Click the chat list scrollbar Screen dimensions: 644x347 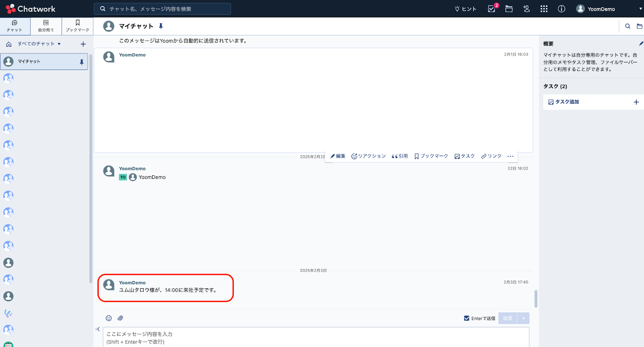point(91,169)
